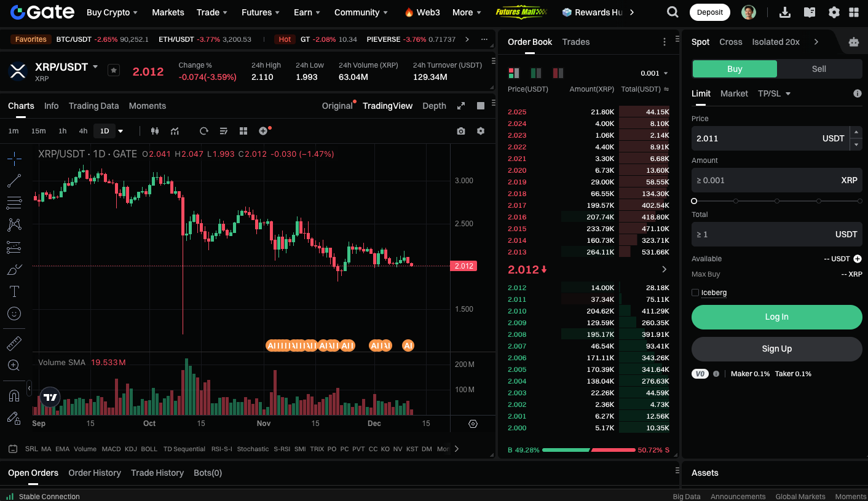This screenshot has height=501, width=868.
Task: Show bids-only order book view
Action: pyautogui.click(x=536, y=73)
